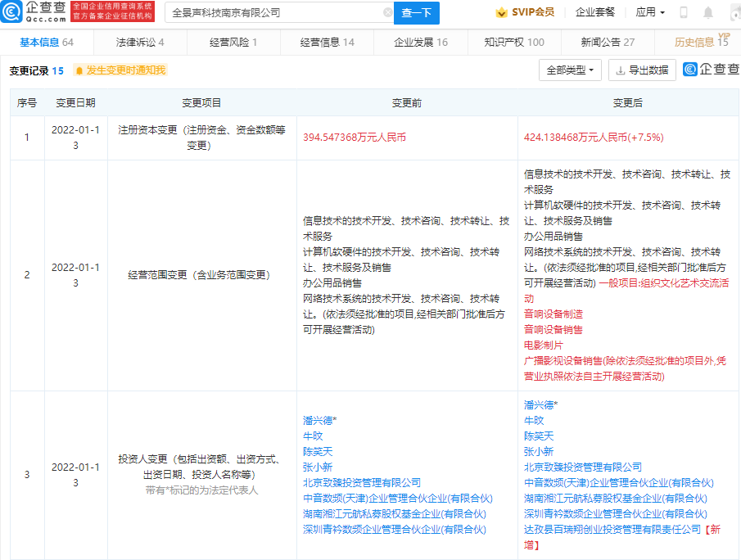Open notifications bell icon
741x560 pixels.
click(708, 12)
